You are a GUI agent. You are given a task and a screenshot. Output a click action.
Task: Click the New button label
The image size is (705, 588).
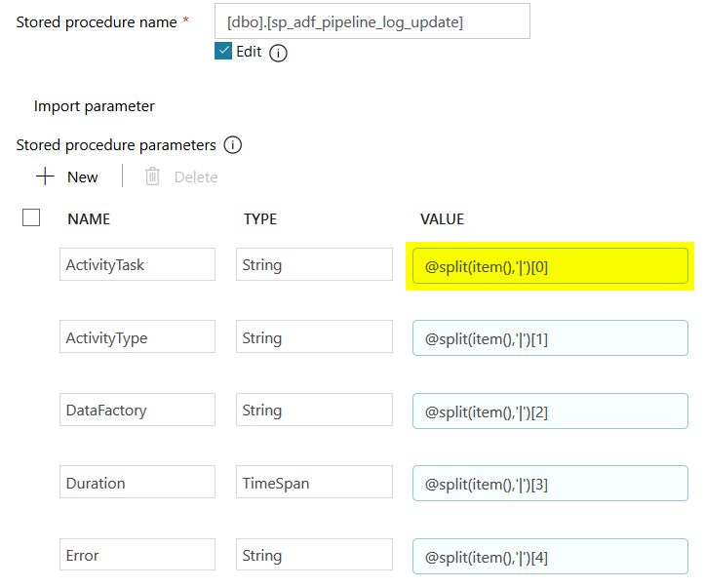coord(83,176)
